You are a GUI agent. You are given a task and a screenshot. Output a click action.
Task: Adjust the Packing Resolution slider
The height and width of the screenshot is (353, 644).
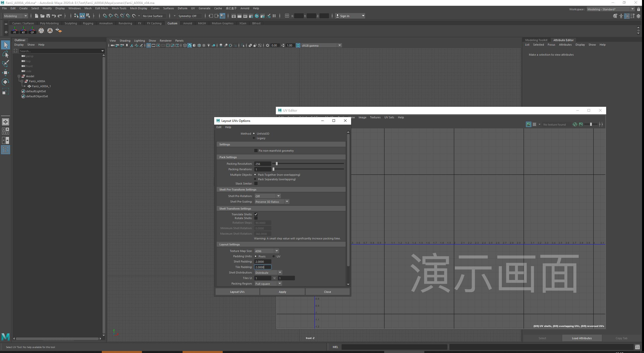(277, 164)
